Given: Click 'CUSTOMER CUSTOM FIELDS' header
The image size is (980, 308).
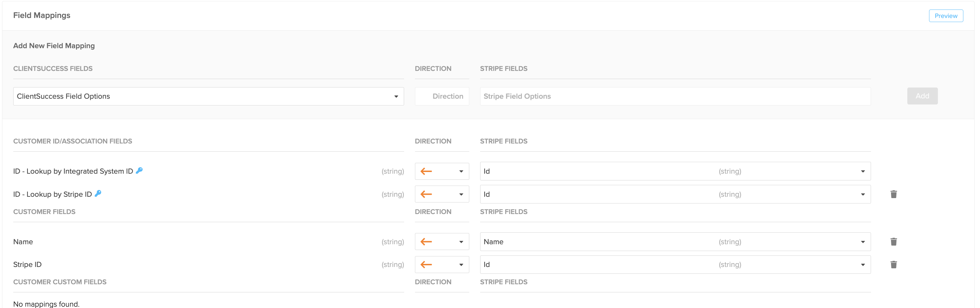Looking at the screenshot, I should tap(60, 282).
